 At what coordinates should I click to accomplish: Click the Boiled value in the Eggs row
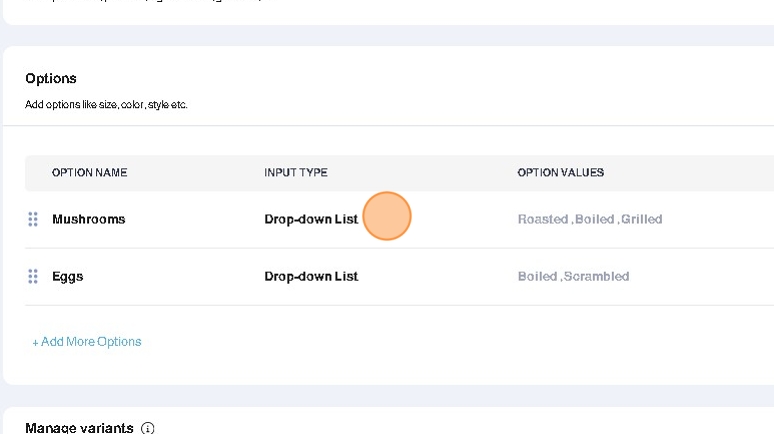(538, 276)
